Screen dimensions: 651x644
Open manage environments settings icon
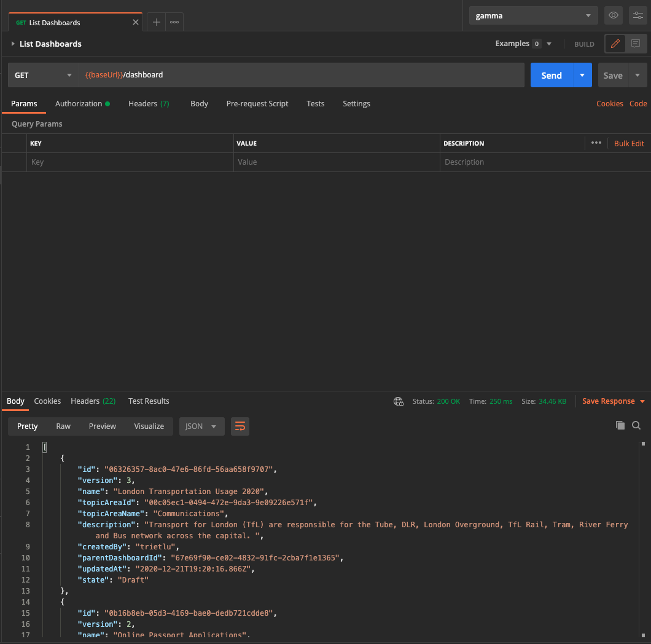click(637, 16)
